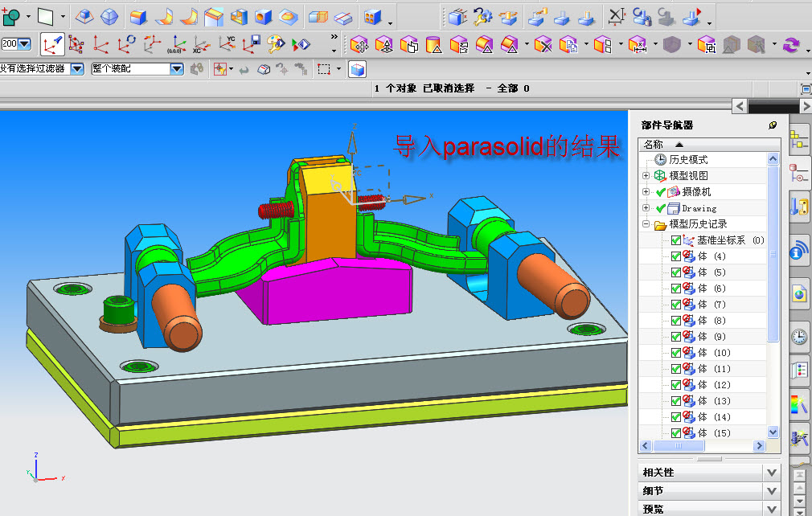The height and width of the screenshot is (516, 812).
Task: Select the 历史模式 tree item
Action: point(688,159)
